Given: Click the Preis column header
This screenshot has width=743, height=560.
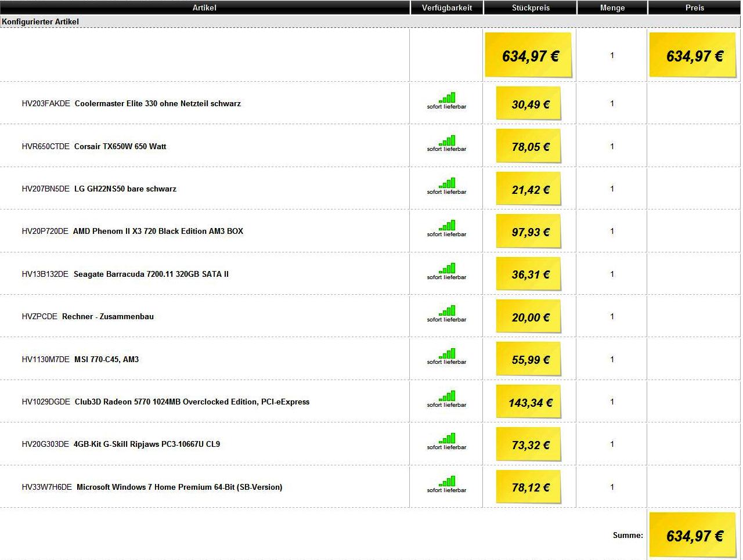Looking at the screenshot, I should 694,8.
